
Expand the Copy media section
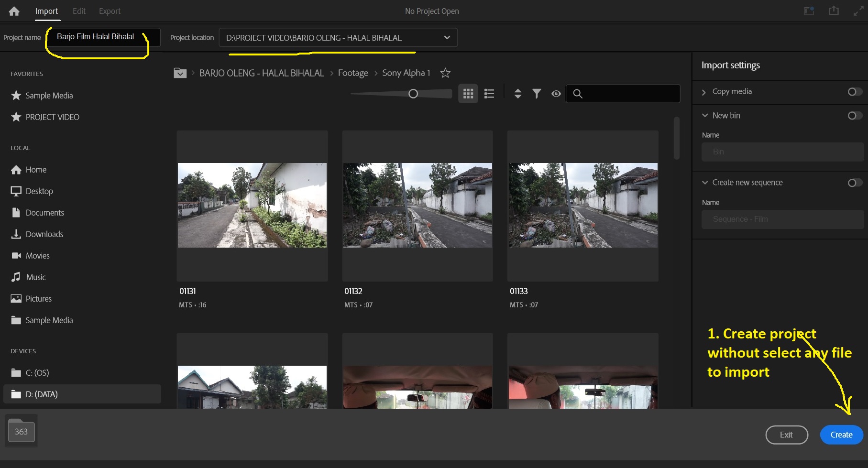pos(704,92)
